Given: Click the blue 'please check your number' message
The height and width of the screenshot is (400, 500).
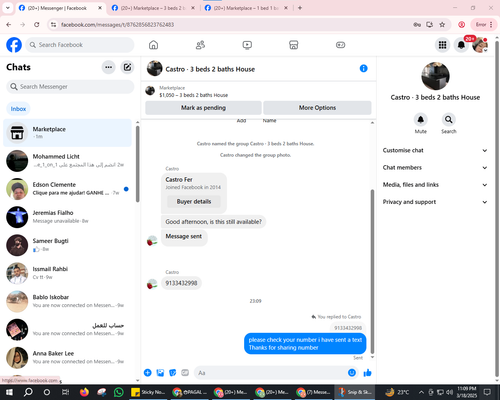Looking at the screenshot, I should coord(305,344).
